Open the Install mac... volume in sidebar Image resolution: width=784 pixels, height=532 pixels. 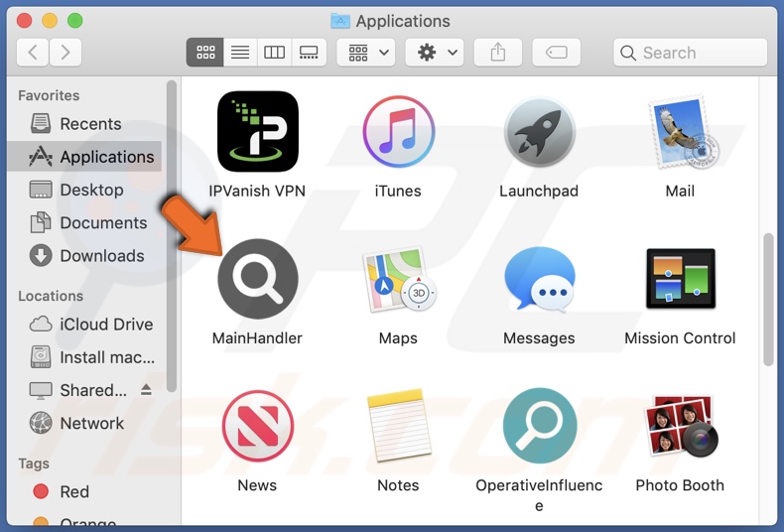(x=84, y=357)
